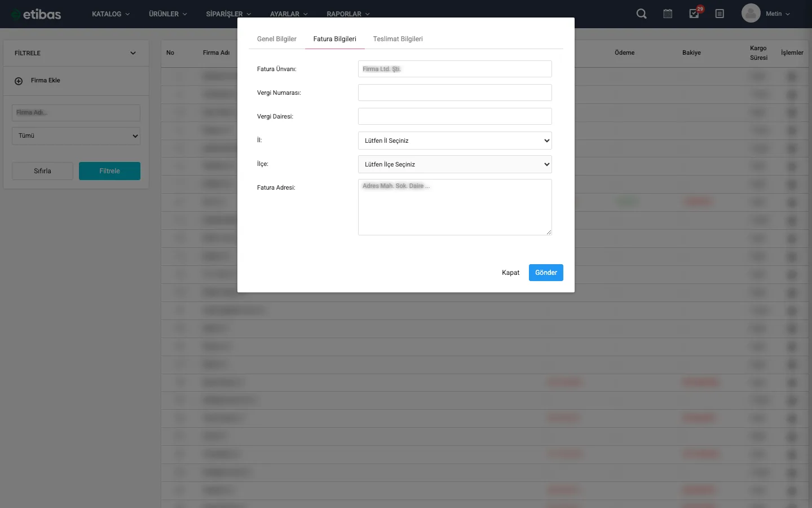812x508 pixels.
Task: Open the Tümü filter dropdown
Action: pos(76,136)
